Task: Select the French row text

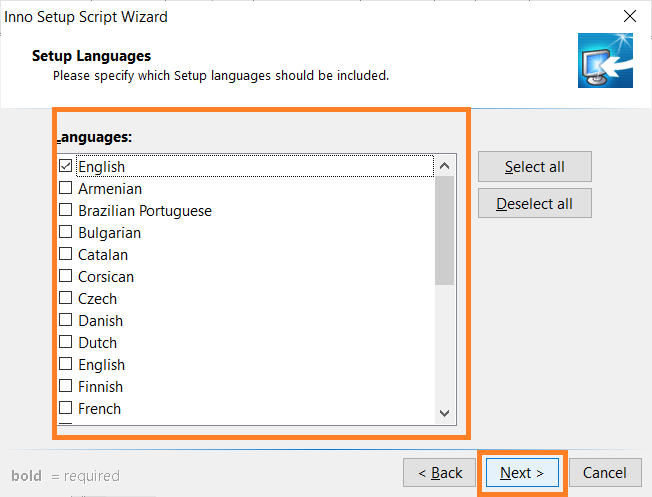Action: [99, 409]
